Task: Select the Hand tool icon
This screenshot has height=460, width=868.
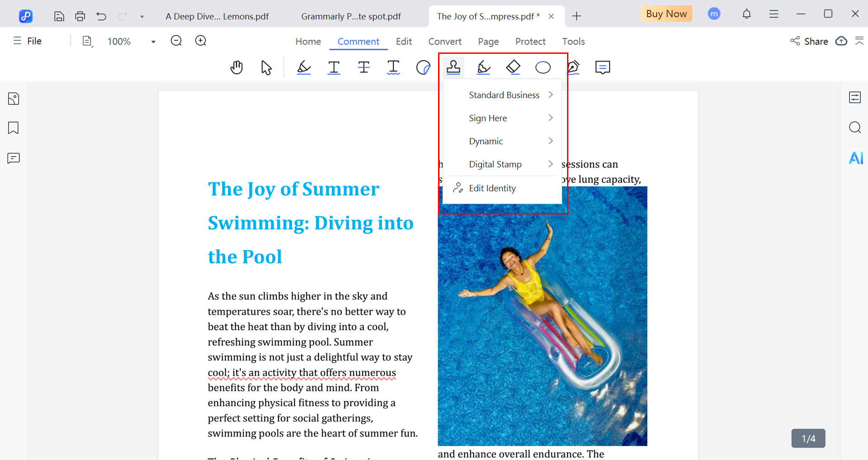Action: [x=236, y=68]
